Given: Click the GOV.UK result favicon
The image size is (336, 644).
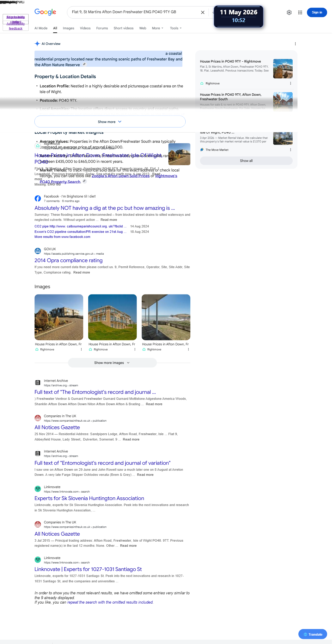Looking at the screenshot, I should (x=38, y=251).
